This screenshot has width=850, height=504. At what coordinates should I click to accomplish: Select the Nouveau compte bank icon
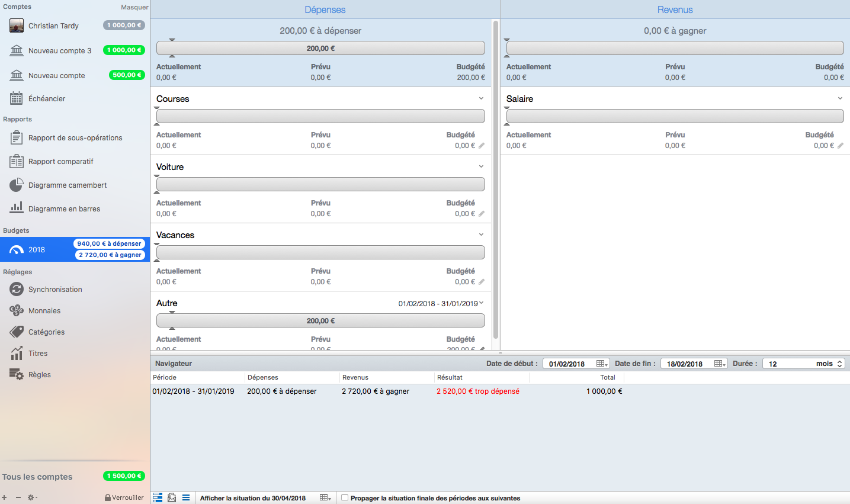click(x=17, y=75)
